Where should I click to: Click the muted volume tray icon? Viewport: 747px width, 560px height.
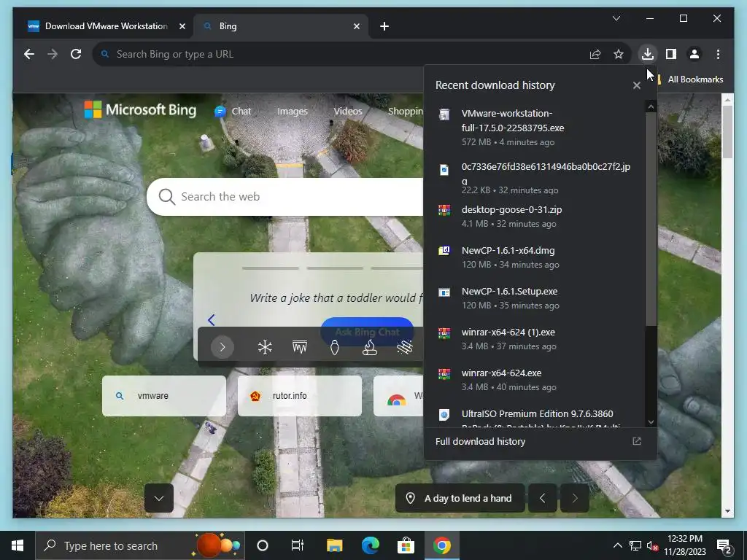(652, 545)
